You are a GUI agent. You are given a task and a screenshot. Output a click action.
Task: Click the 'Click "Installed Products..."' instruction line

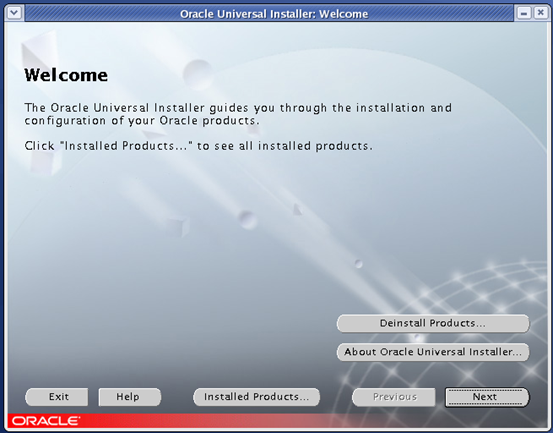tap(199, 146)
